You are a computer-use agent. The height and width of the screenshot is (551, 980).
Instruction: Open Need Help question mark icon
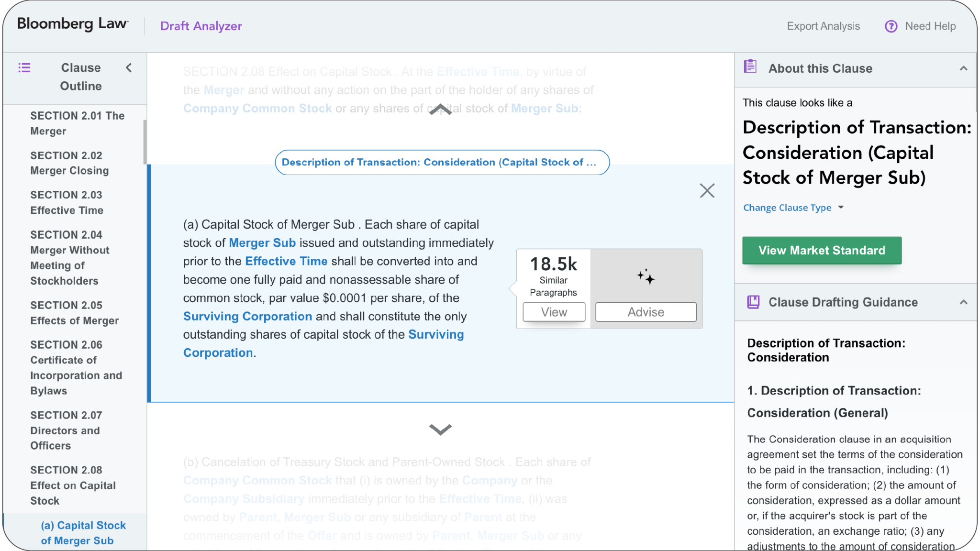tap(891, 26)
